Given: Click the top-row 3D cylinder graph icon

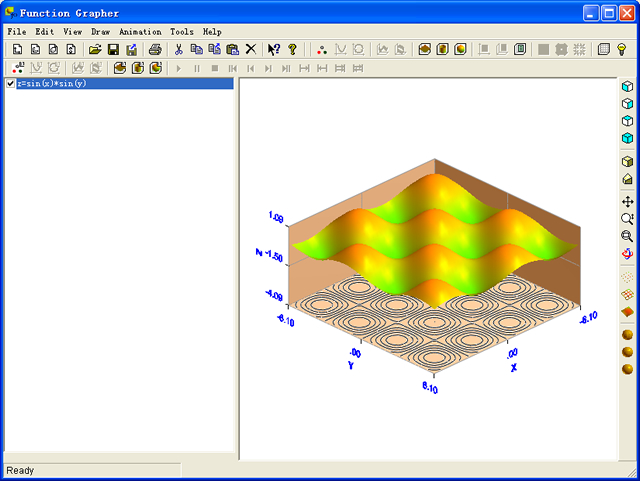Looking at the screenshot, I should (x=442, y=49).
